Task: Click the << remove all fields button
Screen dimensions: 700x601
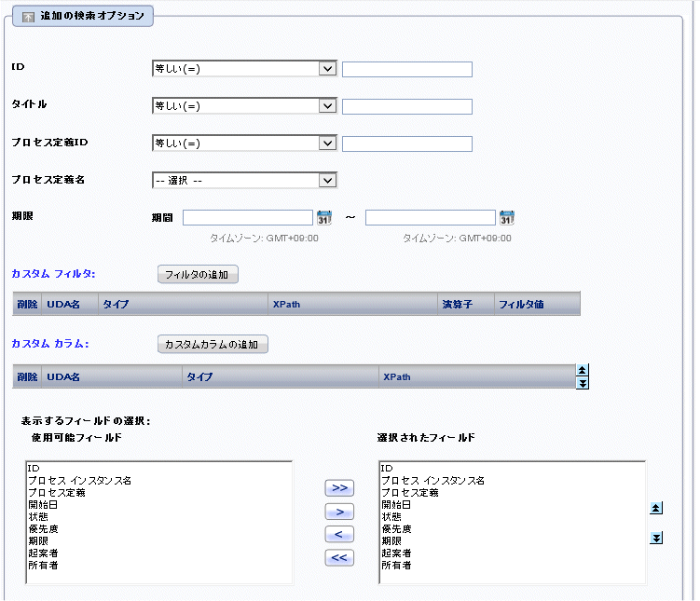Action: click(x=339, y=557)
